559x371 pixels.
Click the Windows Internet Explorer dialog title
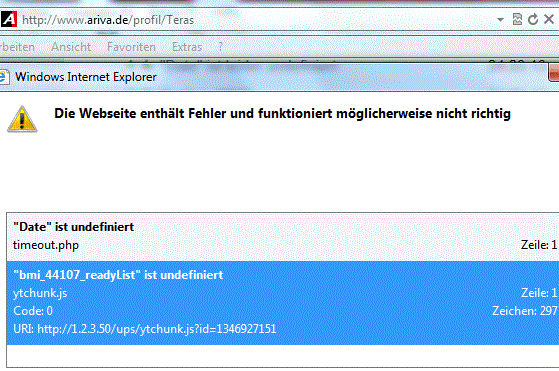tap(86, 77)
